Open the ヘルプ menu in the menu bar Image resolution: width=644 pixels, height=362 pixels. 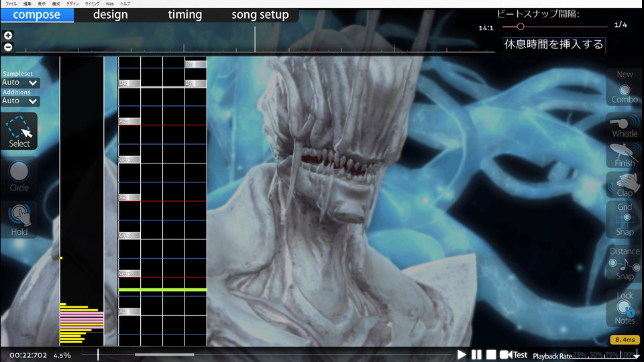[x=125, y=4]
